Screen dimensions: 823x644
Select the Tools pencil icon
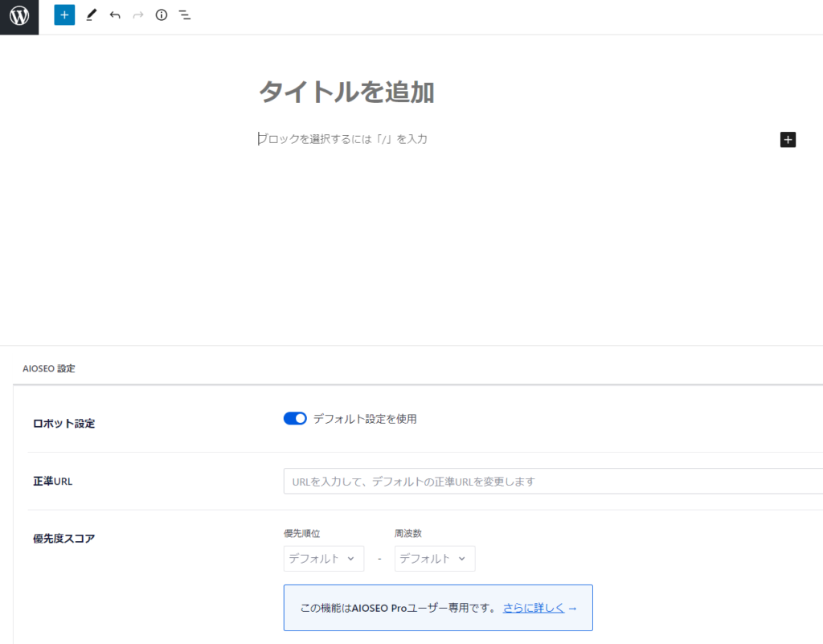(x=91, y=15)
